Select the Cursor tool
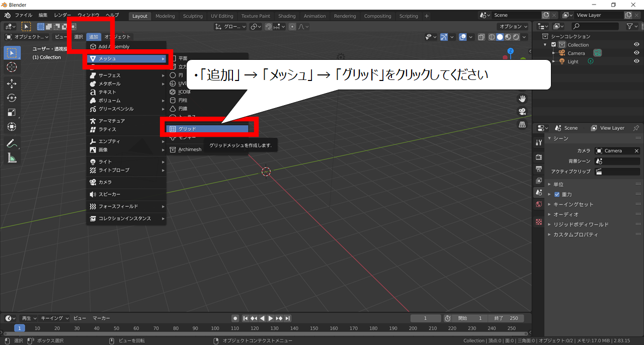The width and height of the screenshot is (644, 345). point(13,67)
